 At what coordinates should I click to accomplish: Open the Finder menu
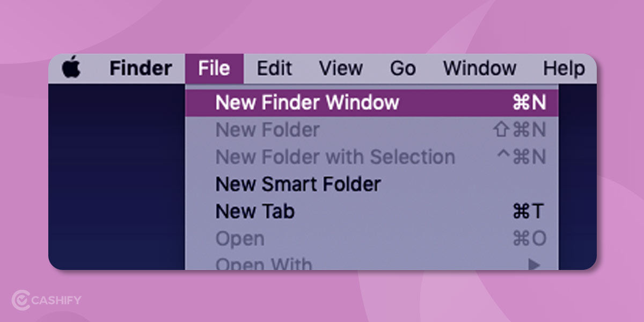[141, 68]
